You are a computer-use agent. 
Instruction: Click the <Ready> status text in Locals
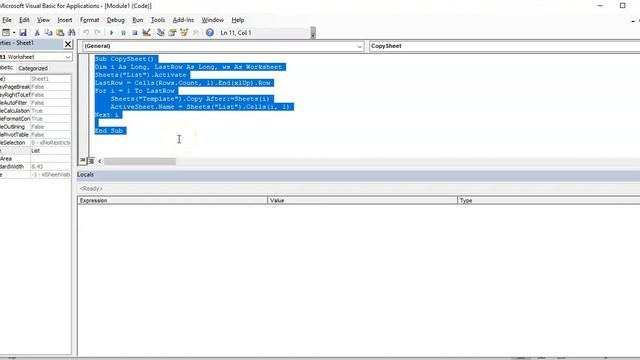pyautogui.click(x=91, y=189)
